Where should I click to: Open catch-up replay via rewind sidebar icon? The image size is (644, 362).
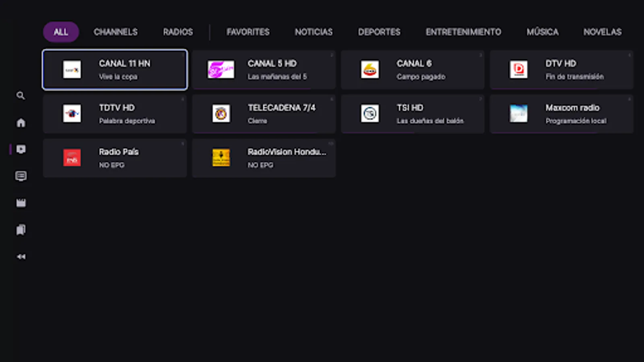21,256
